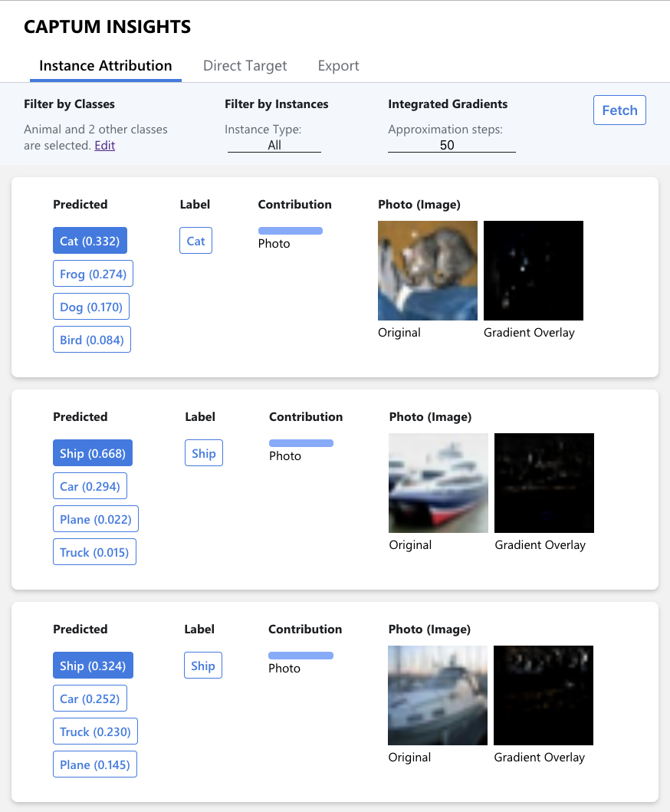This screenshot has width=670, height=812.
Task: Select the Bird prediction class
Action: [x=91, y=339]
